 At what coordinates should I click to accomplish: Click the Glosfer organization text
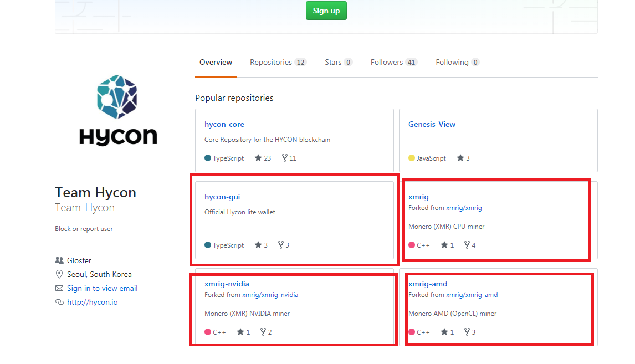(79, 260)
